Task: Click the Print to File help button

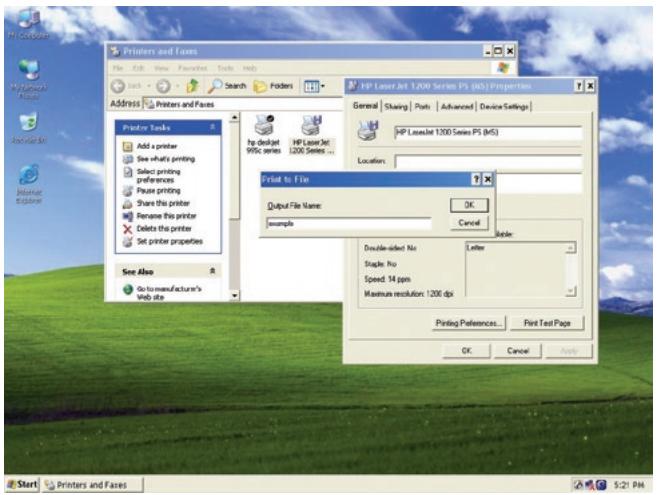Action: (x=476, y=179)
